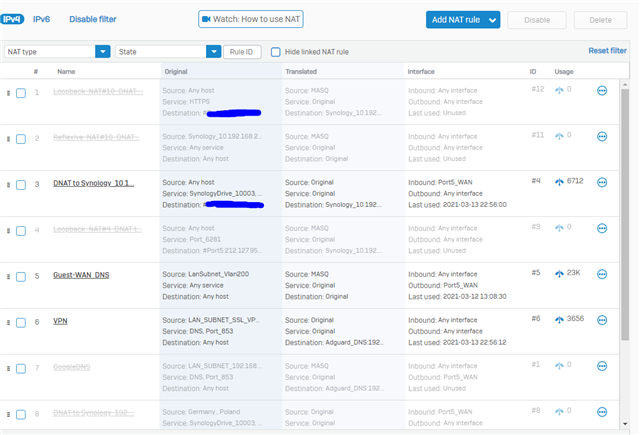
Task: Tick checkbox for VPN rule
Action: 21,323
